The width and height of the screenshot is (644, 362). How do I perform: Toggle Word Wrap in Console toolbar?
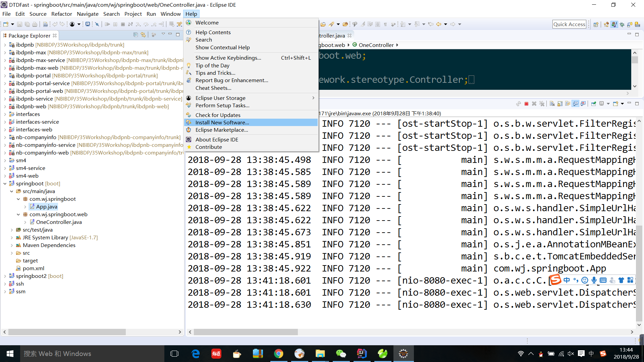coord(568,104)
